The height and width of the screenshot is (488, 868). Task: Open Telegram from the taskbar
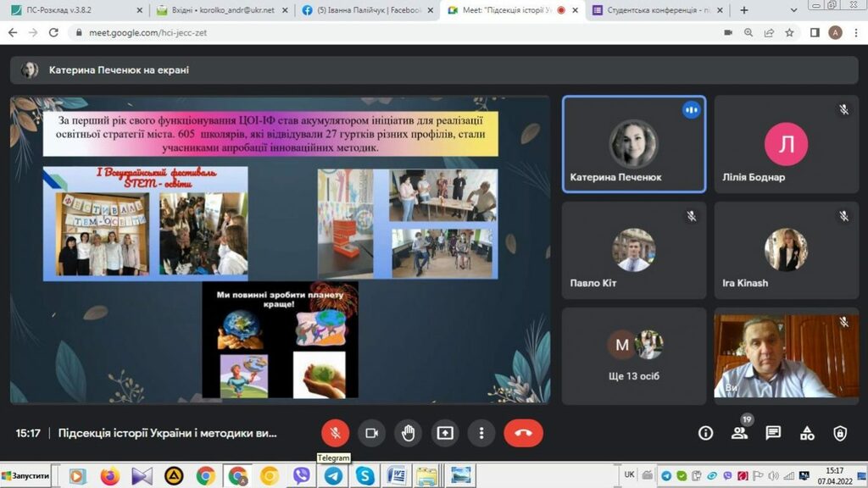[x=334, y=476]
